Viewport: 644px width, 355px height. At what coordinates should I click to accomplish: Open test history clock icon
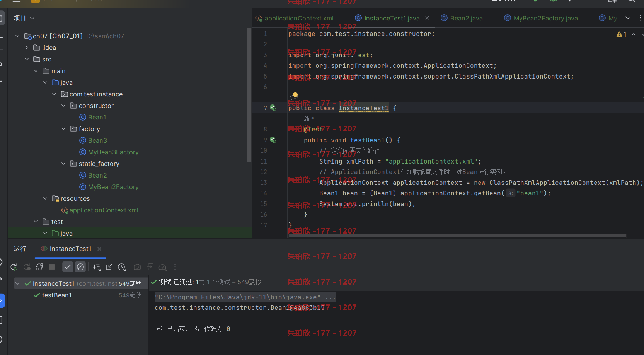[122, 267]
